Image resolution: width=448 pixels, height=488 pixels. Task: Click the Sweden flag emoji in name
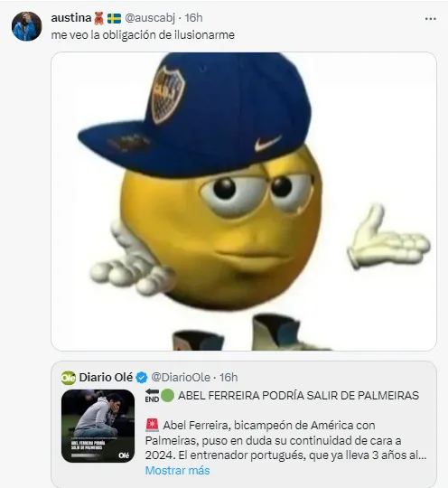114,18
